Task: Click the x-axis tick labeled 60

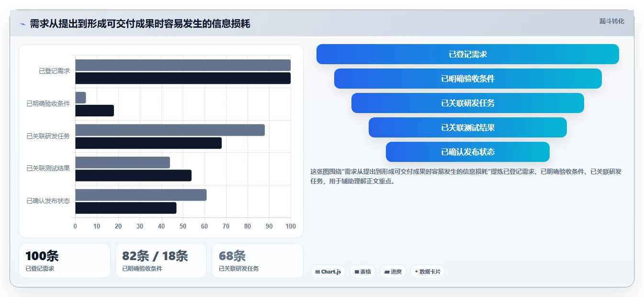Action: (x=204, y=226)
